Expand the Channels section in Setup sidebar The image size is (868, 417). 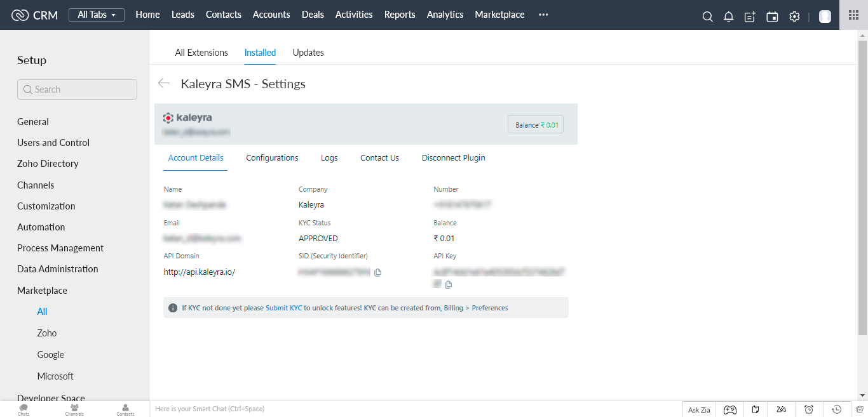36,185
